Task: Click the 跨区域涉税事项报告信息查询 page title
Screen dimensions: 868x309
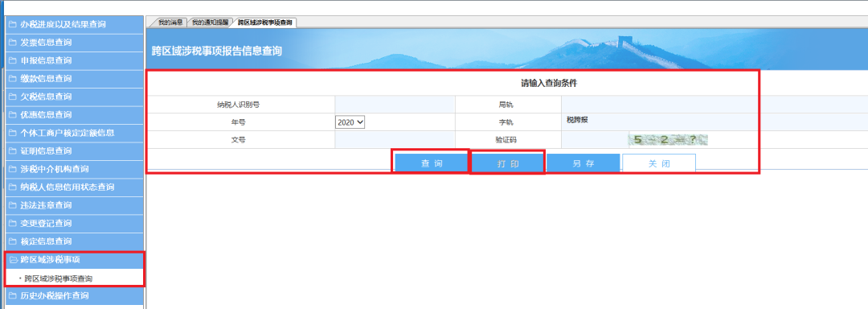Action: click(217, 51)
